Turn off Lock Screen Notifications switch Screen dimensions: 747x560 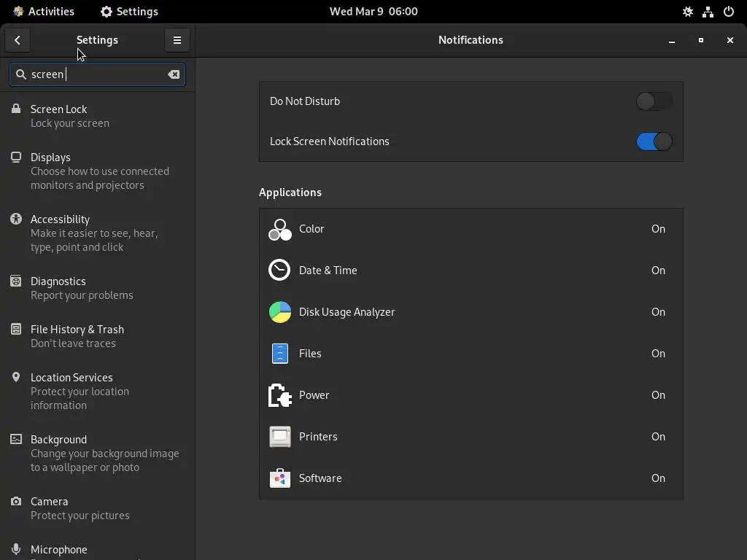pyautogui.click(x=654, y=141)
